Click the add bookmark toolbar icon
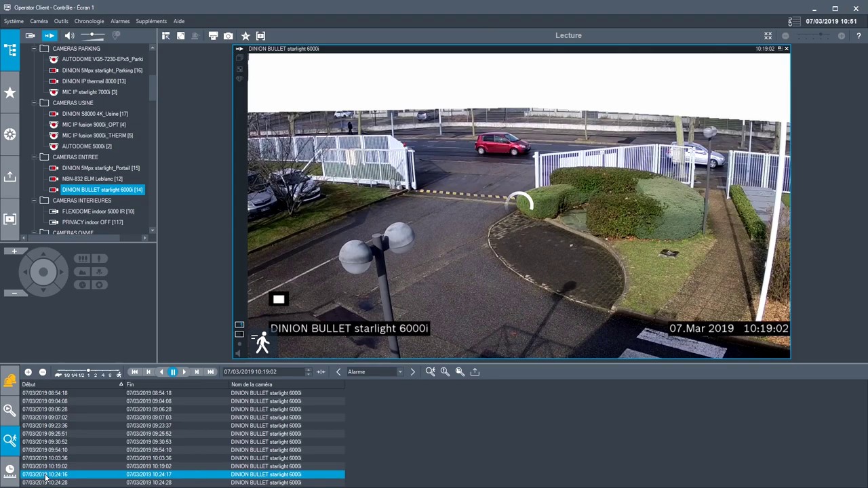868x488 pixels. tap(261, 35)
